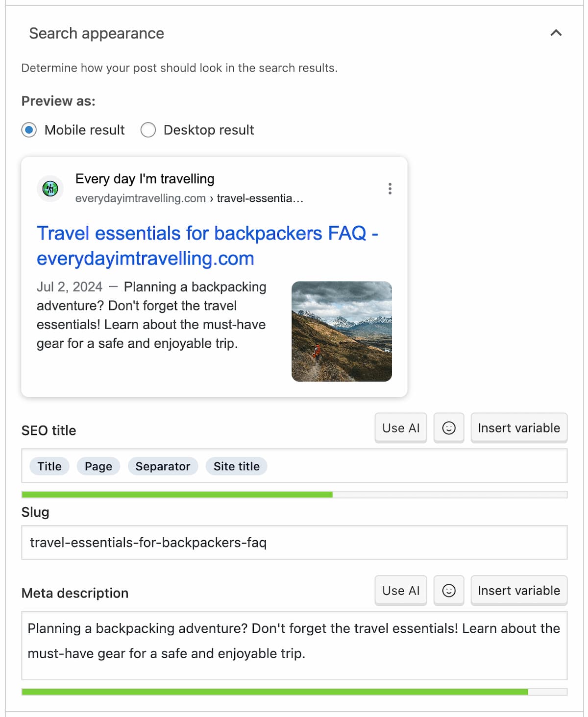Open "Insert variable" for the meta description

(519, 590)
